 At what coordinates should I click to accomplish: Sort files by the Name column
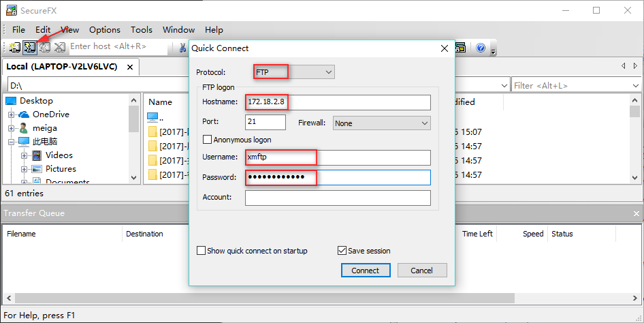(x=160, y=102)
